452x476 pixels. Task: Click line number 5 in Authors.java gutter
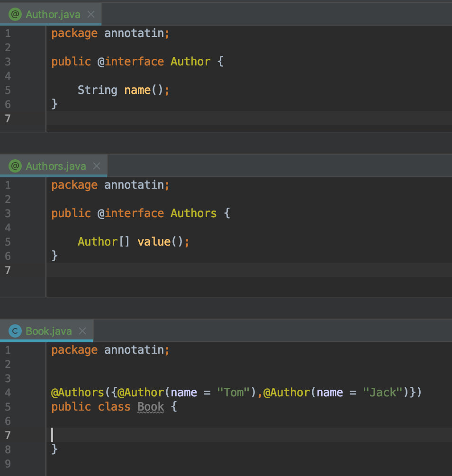coord(7,241)
